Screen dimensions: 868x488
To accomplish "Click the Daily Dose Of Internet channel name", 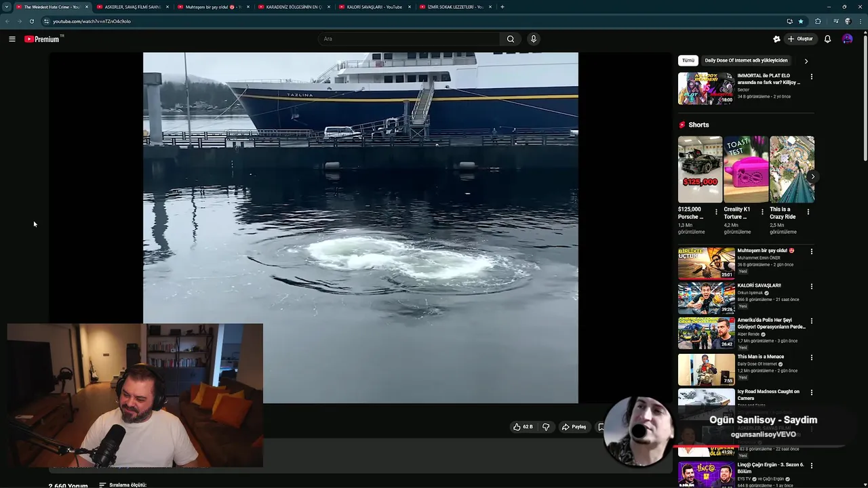I will coord(758,364).
